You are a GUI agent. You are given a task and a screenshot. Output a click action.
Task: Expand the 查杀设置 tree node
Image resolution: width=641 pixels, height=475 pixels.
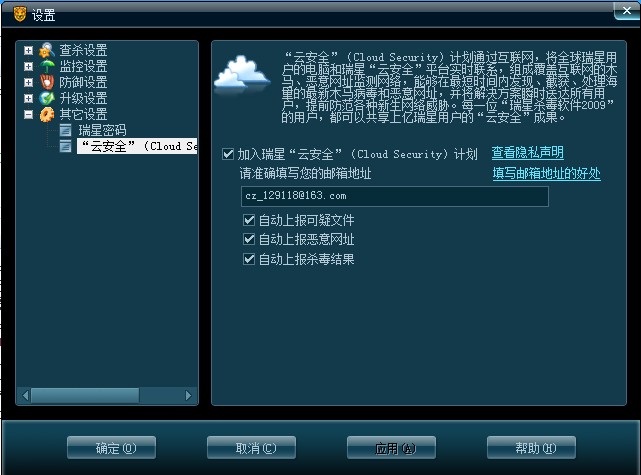tap(28, 50)
